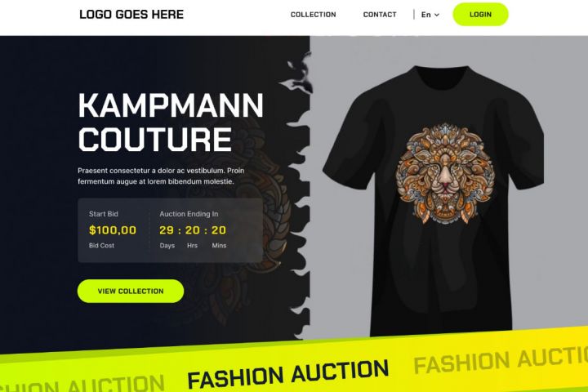The image size is (588, 392).
Task: Select the $100,00 start bid amount
Action: coord(113,230)
